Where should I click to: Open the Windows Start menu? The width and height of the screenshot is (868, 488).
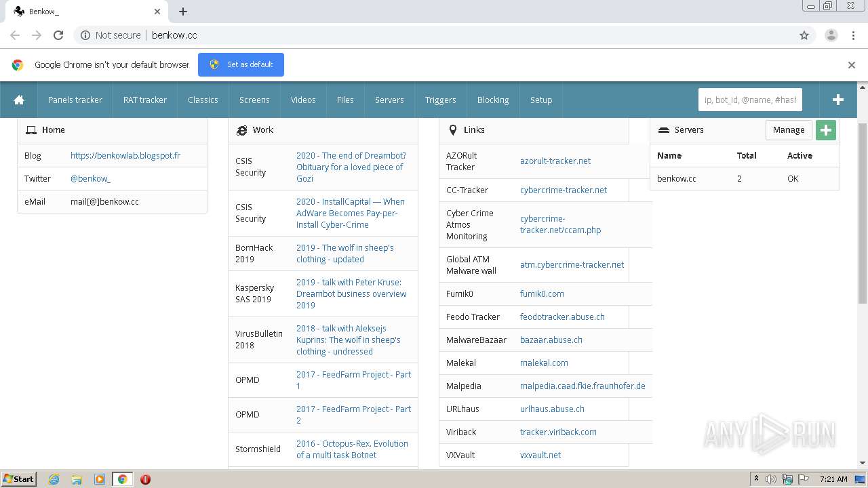tap(19, 479)
